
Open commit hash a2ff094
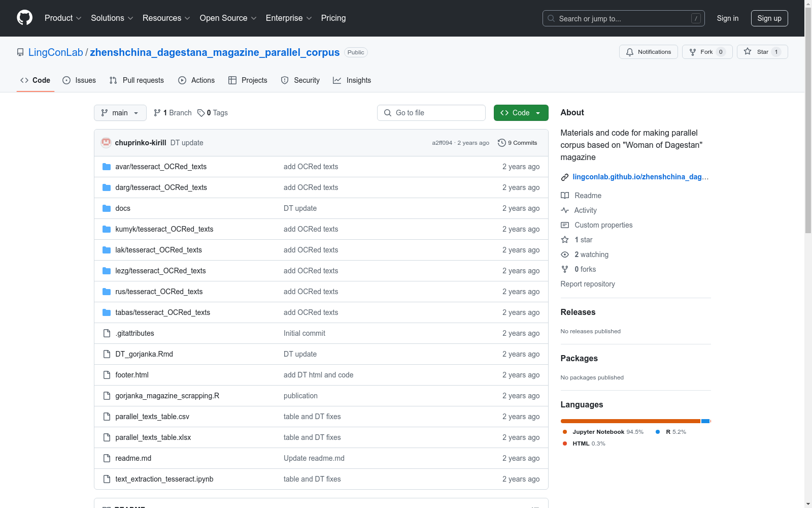[442, 143]
